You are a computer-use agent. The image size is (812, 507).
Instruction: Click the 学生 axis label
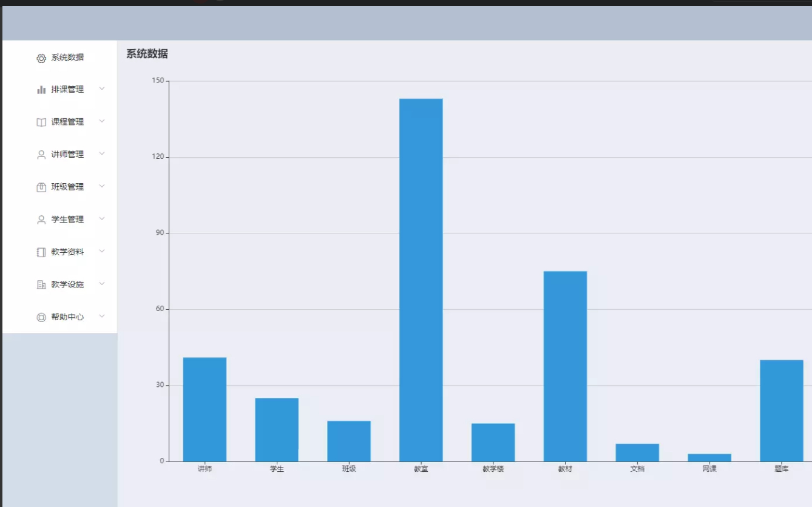(277, 469)
